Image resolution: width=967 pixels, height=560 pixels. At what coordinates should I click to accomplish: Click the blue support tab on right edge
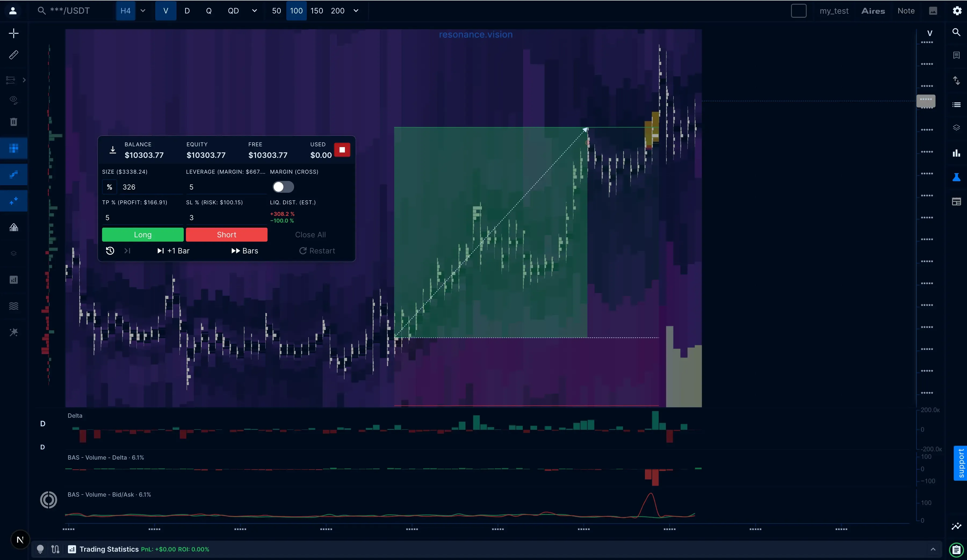961,463
